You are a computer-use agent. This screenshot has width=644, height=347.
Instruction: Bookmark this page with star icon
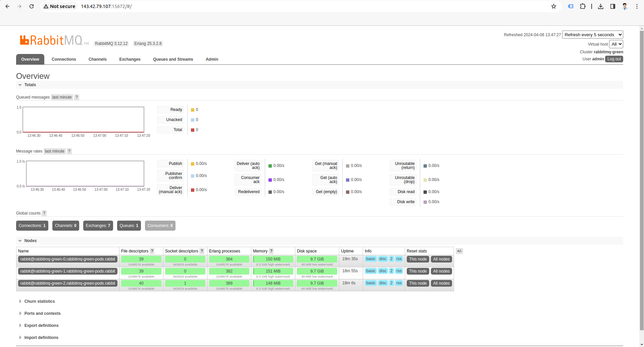[554, 6]
